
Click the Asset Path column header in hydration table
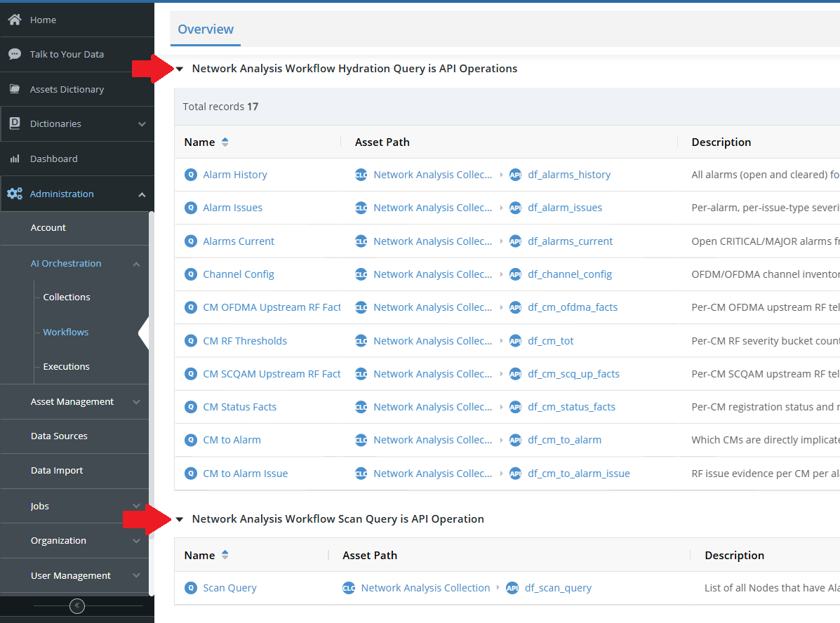point(382,142)
